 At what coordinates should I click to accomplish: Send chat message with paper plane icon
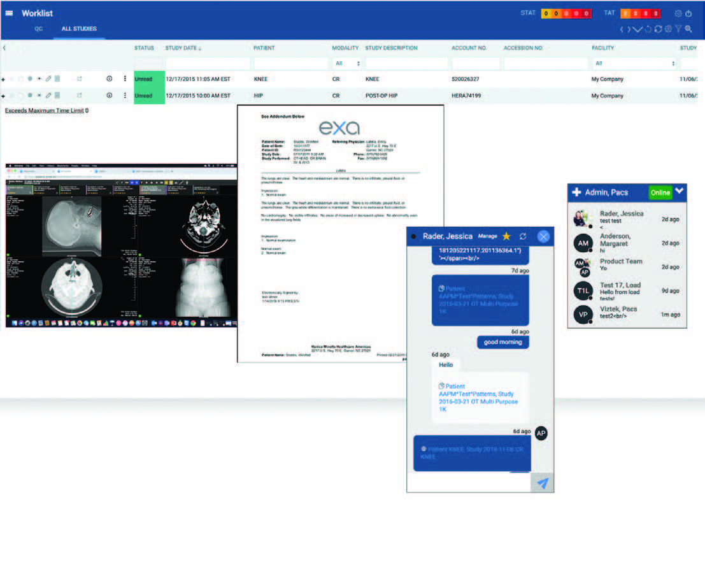(x=542, y=484)
